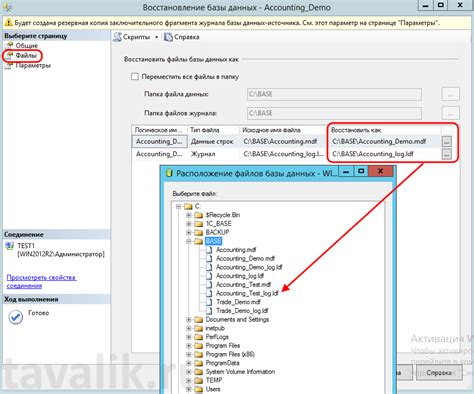Select the 1C_BASE folder
This screenshot has height=394, width=474.
tap(218, 224)
